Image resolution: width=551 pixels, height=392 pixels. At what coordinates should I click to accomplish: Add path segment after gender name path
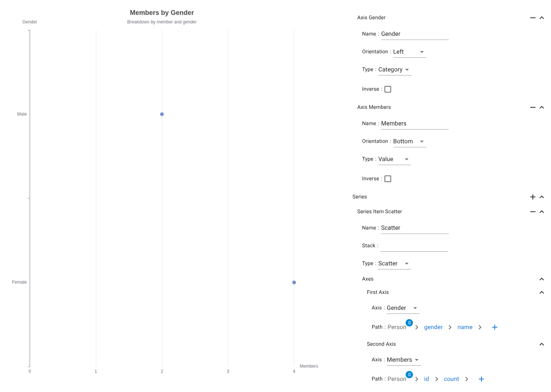coord(494,327)
